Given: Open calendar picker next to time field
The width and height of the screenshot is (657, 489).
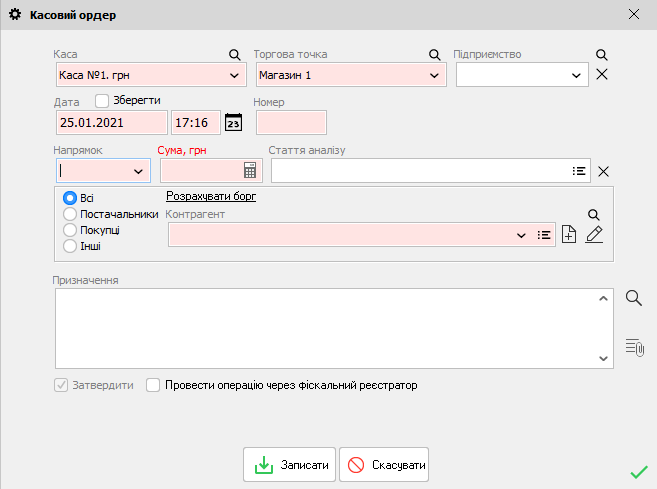Looking at the screenshot, I should (233, 122).
